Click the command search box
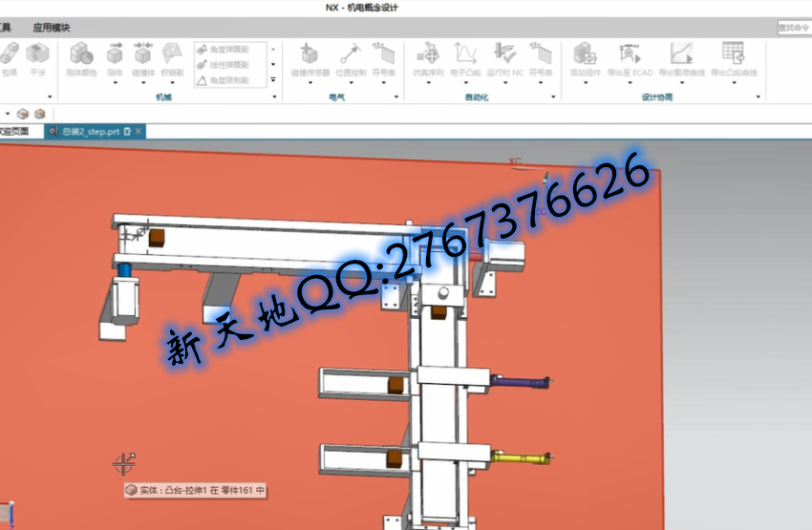 [x=793, y=28]
